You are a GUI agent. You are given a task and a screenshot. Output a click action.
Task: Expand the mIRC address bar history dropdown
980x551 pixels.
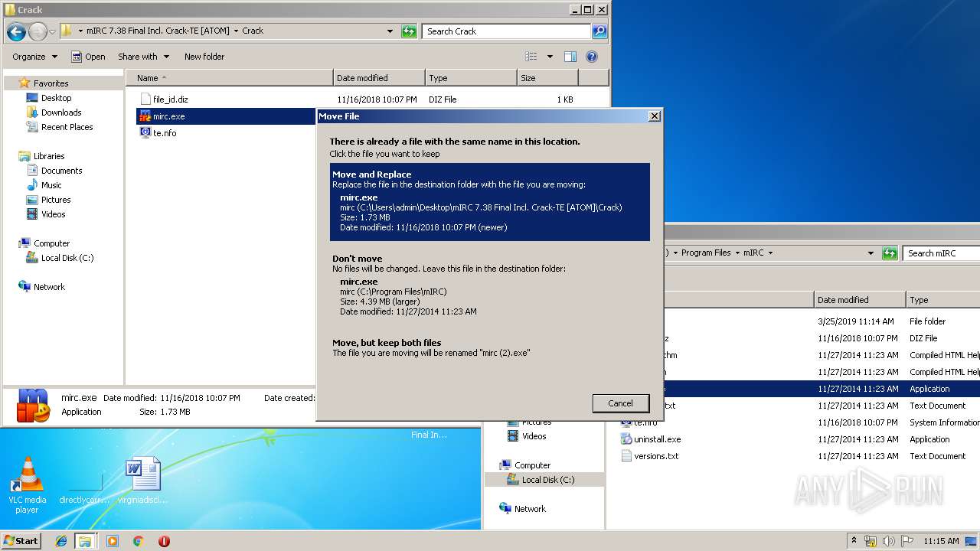tap(871, 253)
